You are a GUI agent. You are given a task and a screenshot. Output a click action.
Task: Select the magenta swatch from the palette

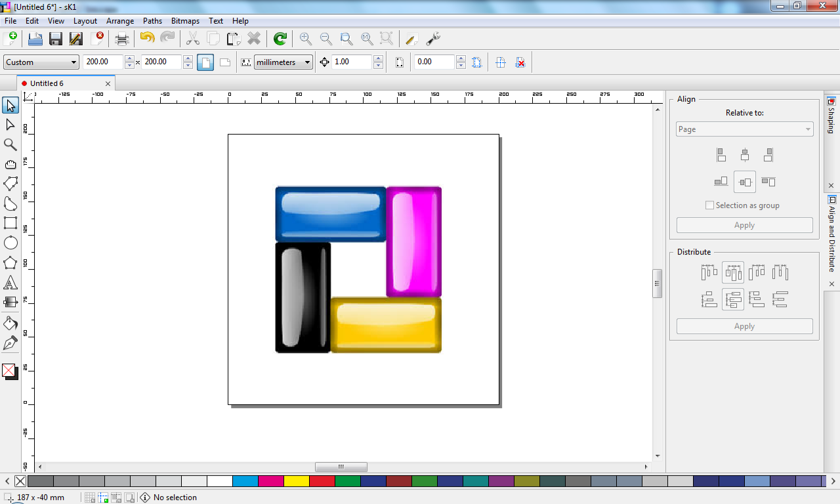tap(270, 480)
